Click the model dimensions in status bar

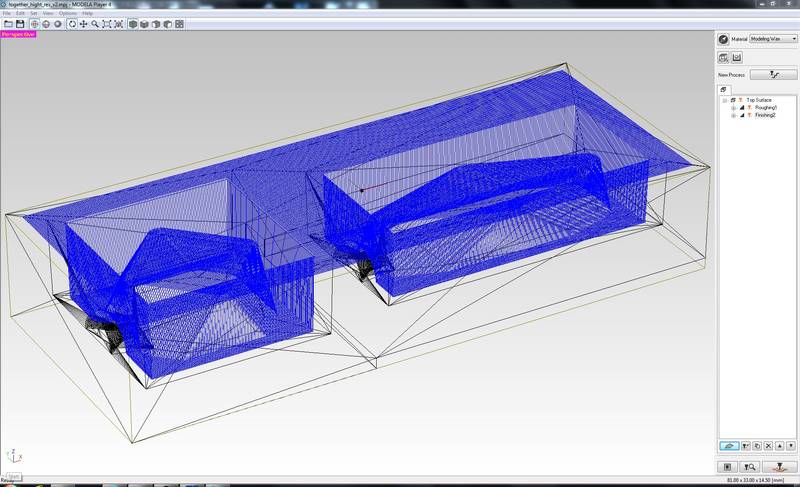click(x=756, y=480)
